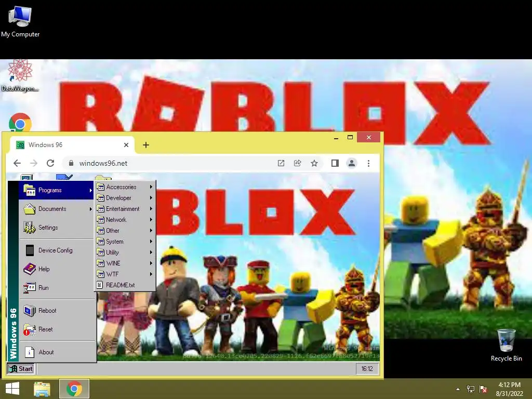This screenshot has width=532, height=399.
Task: Expand the Accessories submenu
Action: click(x=125, y=187)
